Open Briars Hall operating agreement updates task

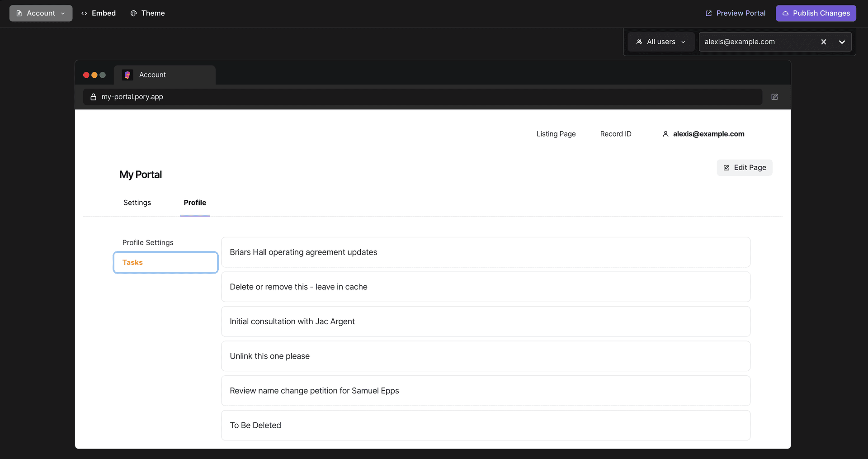pos(486,252)
